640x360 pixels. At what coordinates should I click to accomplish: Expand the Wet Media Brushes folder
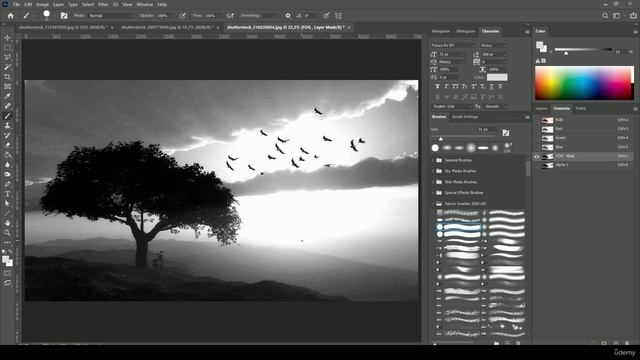coord(433,182)
